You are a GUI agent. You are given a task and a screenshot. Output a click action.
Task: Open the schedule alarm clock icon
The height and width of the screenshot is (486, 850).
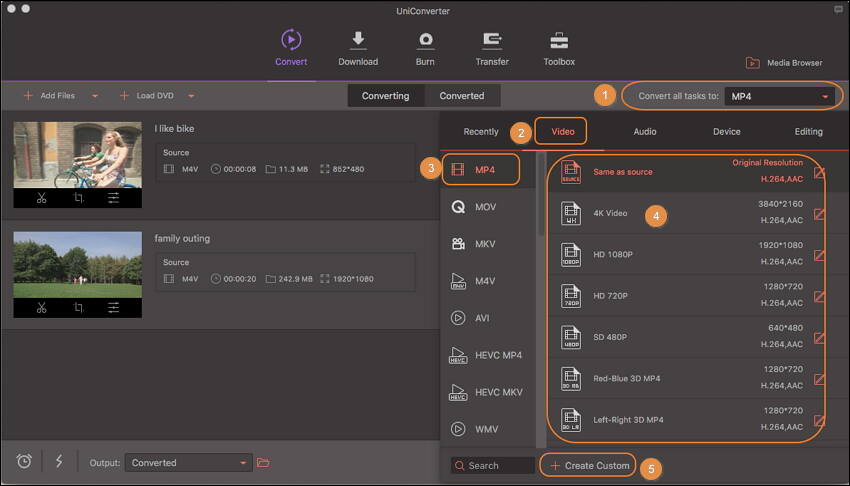coord(24,462)
